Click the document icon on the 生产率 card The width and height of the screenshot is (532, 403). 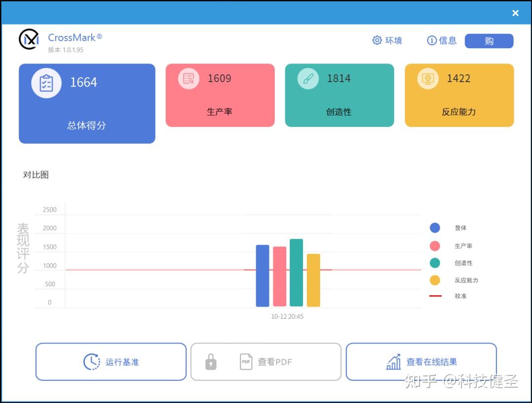(188, 78)
